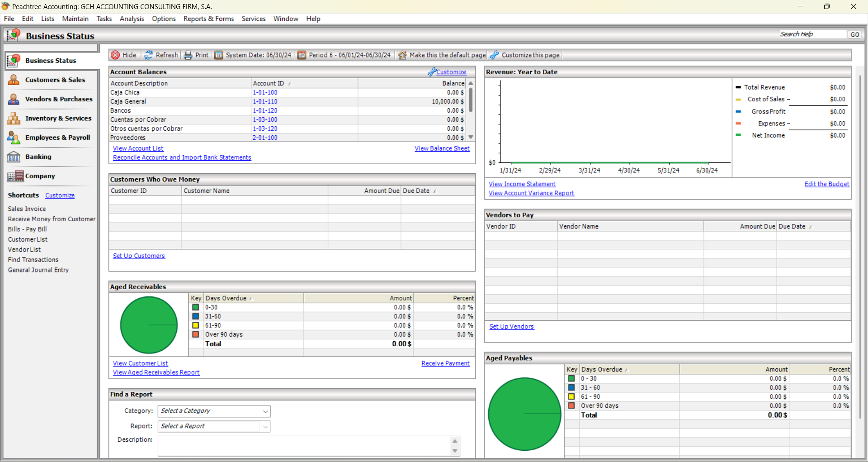This screenshot has height=462, width=868.
Task: Open the Lists menu
Action: [x=47, y=19]
